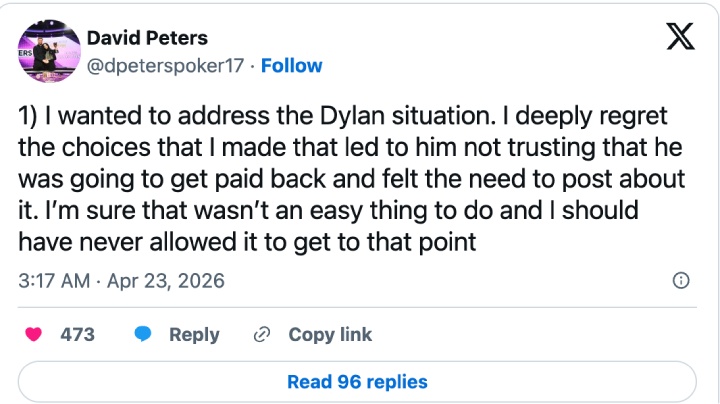
Task: Click the blue reply bubble icon
Action: 143,335
